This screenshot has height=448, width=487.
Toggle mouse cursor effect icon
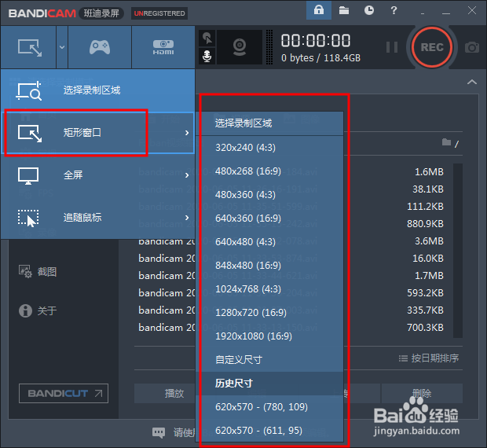[207, 39]
